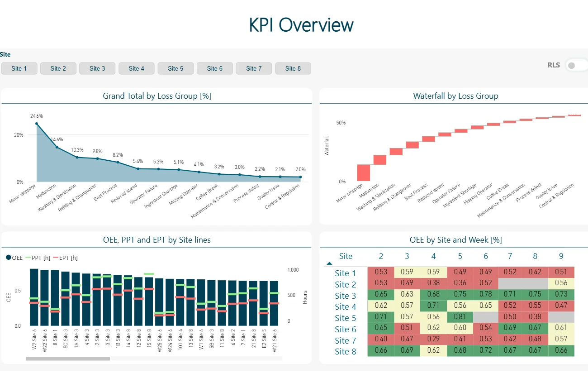The height and width of the screenshot is (378, 588).
Task: Click the Grand Total by Loss Group title
Action: click(x=157, y=96)
